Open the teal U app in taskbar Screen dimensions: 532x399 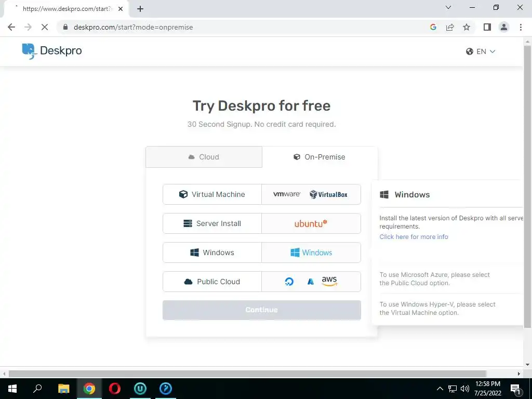point(140,389)
